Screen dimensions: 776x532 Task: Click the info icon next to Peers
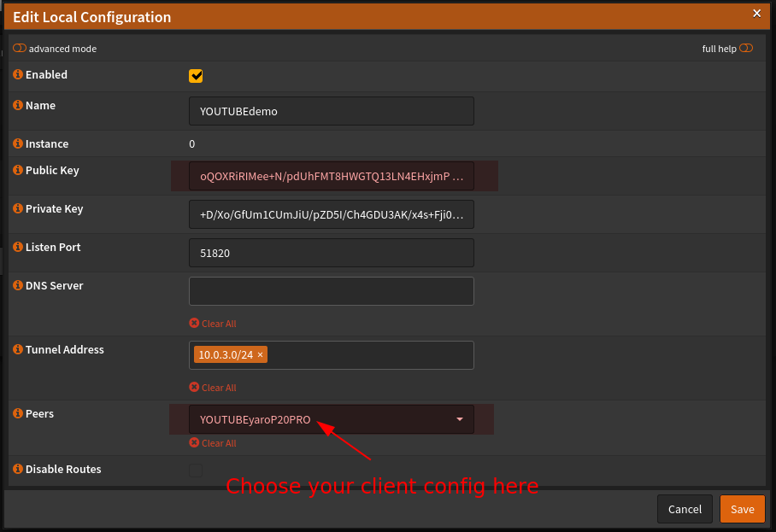18,414
